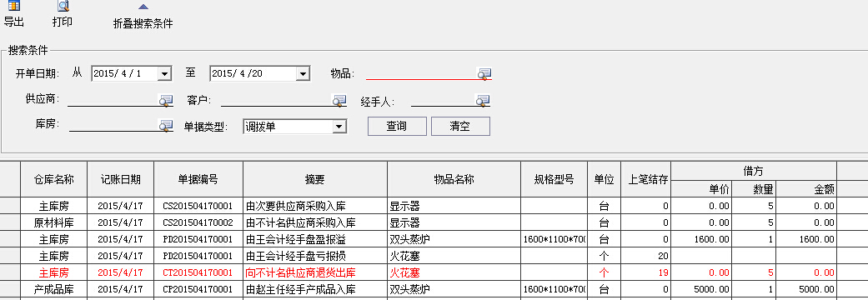Focus the 供应商 input field

[x=113, y=100]
